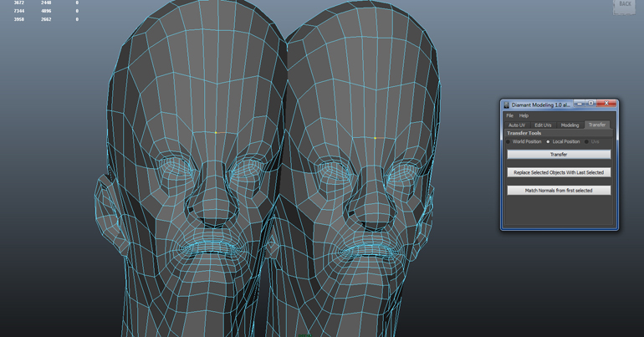Viewport: 644px width, 337px height.
Task: Close the Diamant Modeling window
Action: click(x=607, y=104)
